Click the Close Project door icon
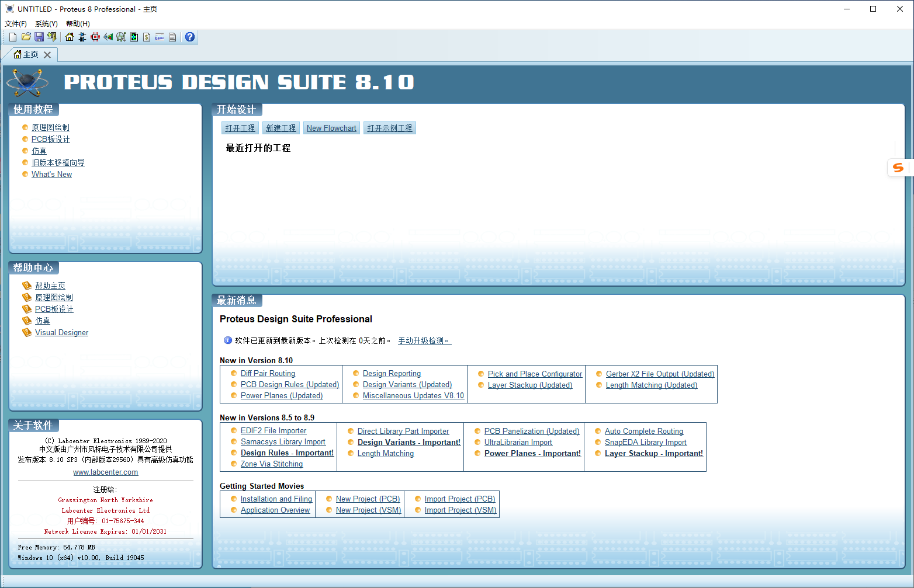This screenshot has height=588, width=914. point(52,37)
